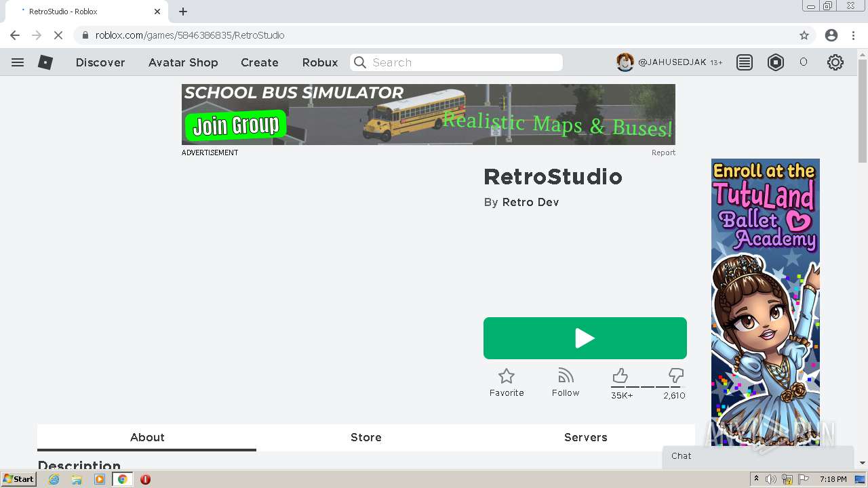Viewport: 868px width, 488px height.
Task: Follow the game with feed icon
Action: 566,375
